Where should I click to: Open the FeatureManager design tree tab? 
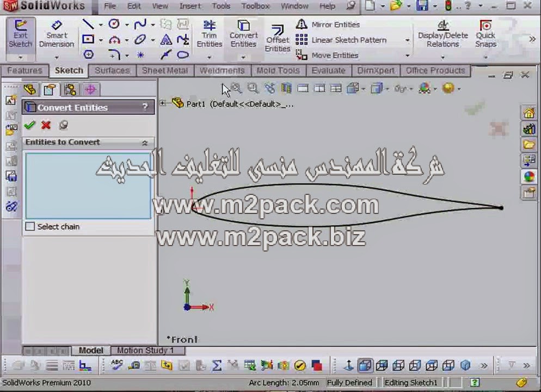tap(30, 90)
